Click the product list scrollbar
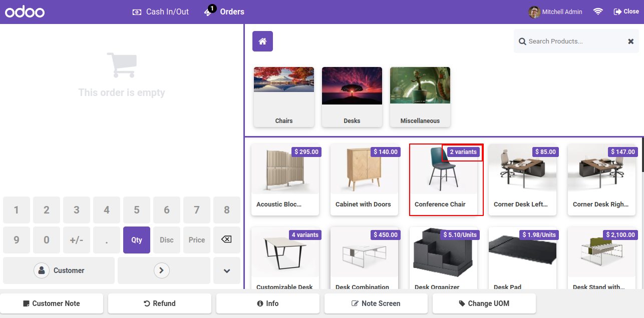This screenshot has width=644, height=318. [642, 155]
